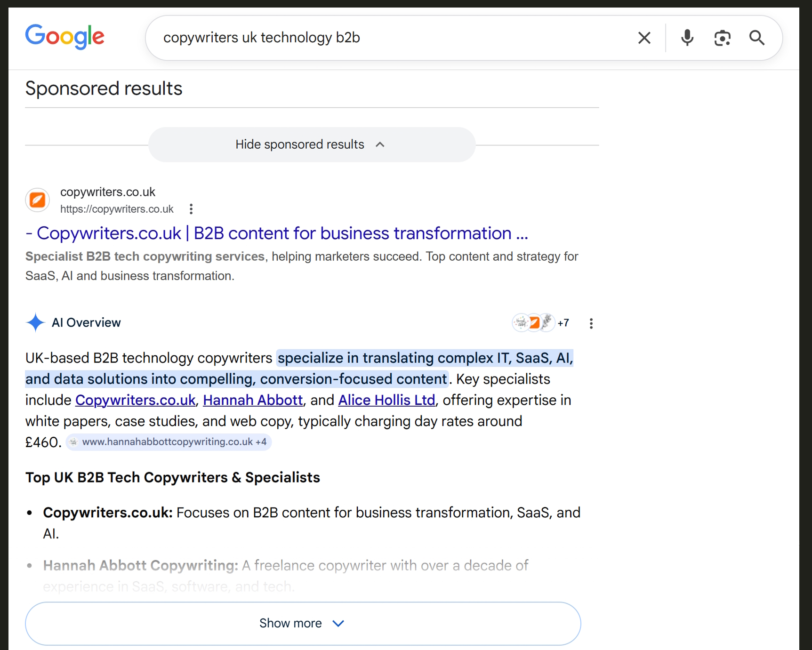Click the copywriters.co.uk site favicon
The height and width of the screenshot is (650, 812).
point(37,200)
